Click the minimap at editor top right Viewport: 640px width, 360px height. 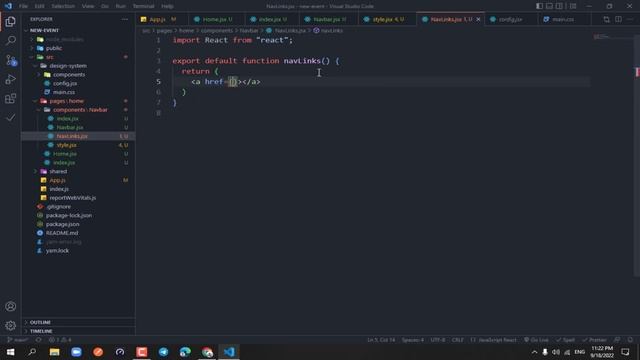click(611, 37)
